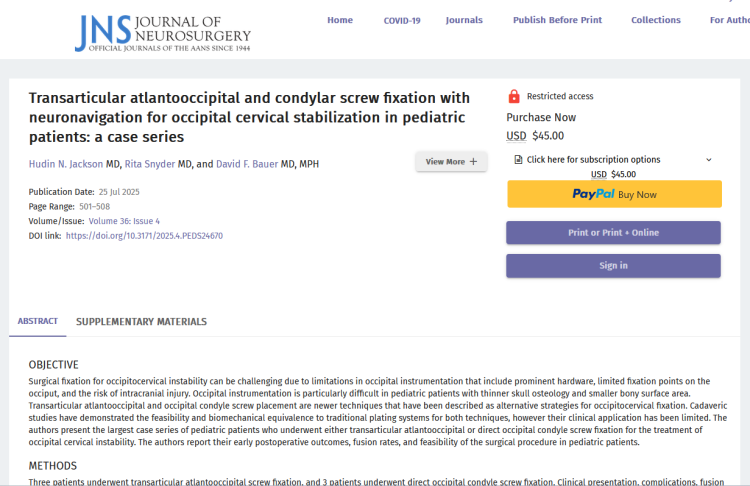Open the COVID-19 menu item
Screen dimensions: 750x486
pos(402,21)
